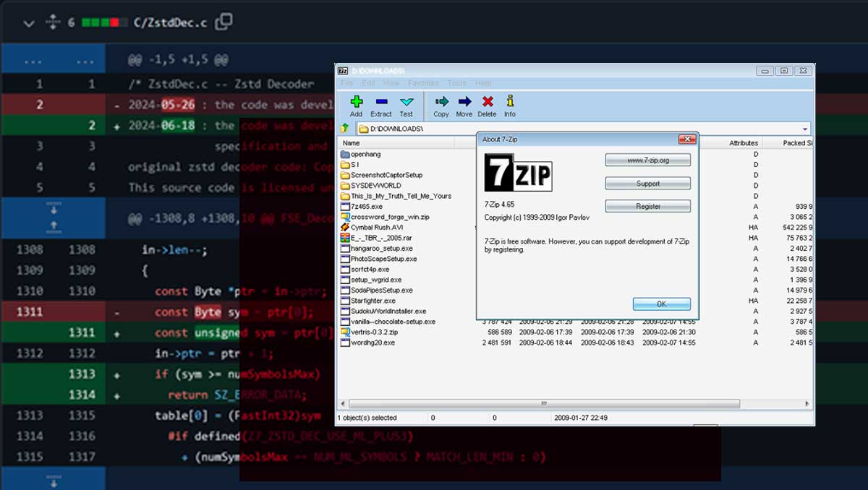The image size is (868, 490).
Task: Click the 7z icon in the title bar
Action: (x=344, y=71)
